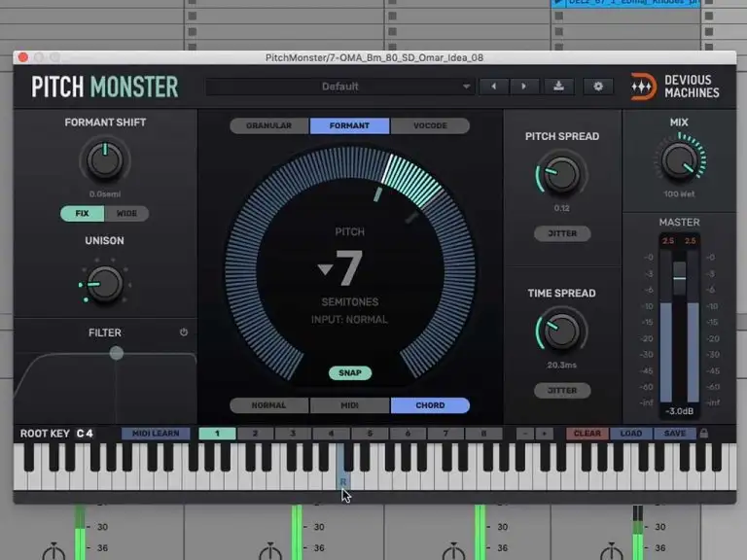Click the root key C 4 value
The image size is (747, 560).
tap(85, 434)
